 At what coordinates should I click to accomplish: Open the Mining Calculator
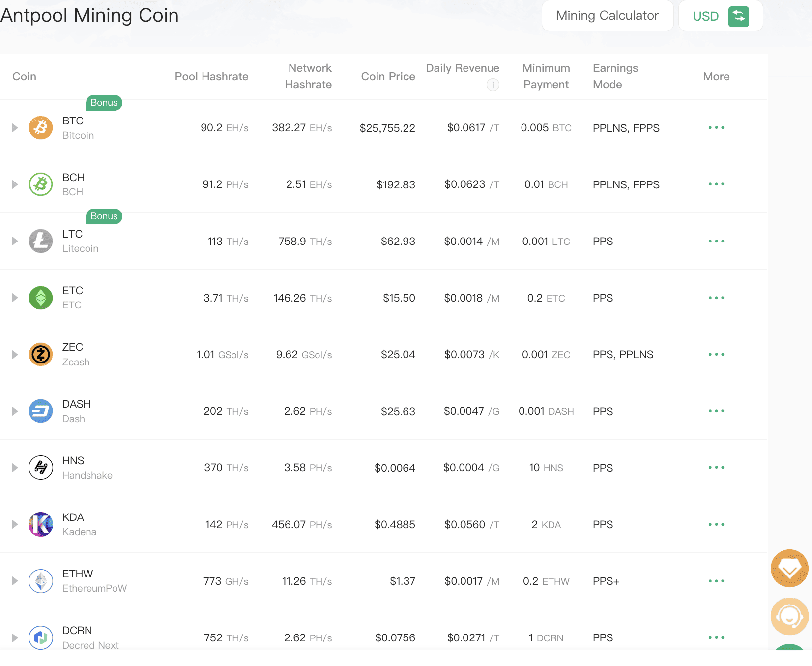point(607,16)
